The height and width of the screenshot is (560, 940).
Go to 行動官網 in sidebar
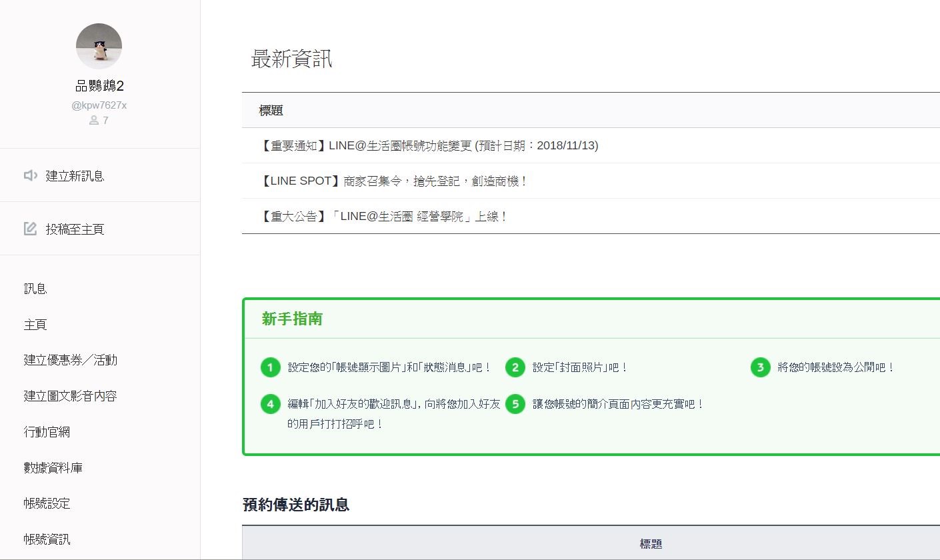47,432
